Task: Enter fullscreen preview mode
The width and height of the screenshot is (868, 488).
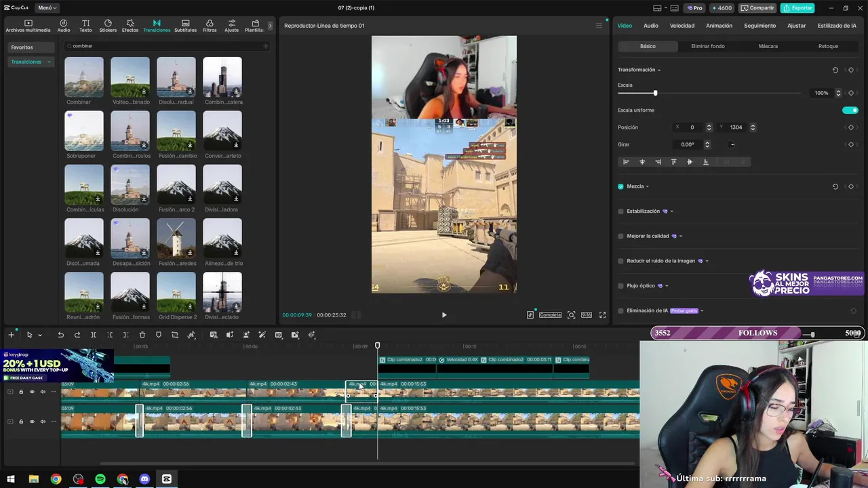Action: point(602,315)
